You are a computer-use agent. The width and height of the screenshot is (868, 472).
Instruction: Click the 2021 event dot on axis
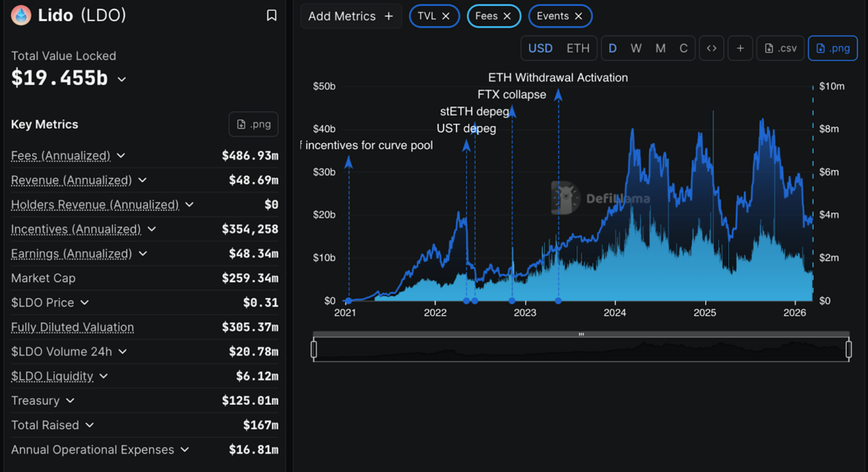pyautogui.click(x=349, y=301)
